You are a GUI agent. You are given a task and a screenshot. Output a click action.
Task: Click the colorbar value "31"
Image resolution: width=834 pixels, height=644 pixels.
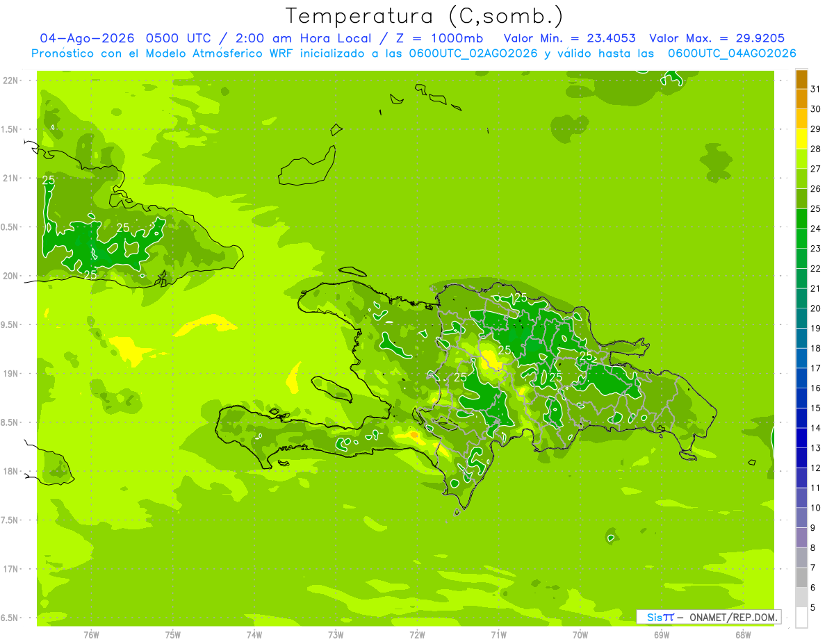coord(815,89)
